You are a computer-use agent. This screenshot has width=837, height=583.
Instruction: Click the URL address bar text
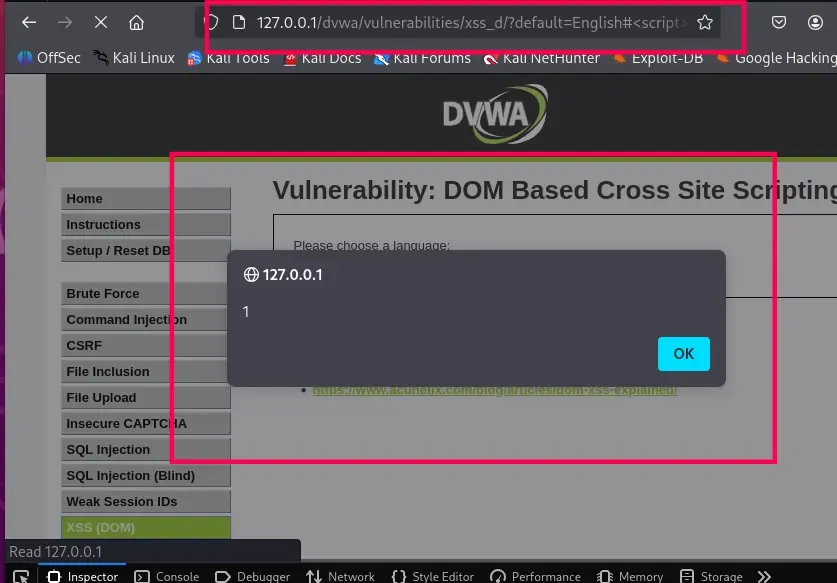point(470,22)
